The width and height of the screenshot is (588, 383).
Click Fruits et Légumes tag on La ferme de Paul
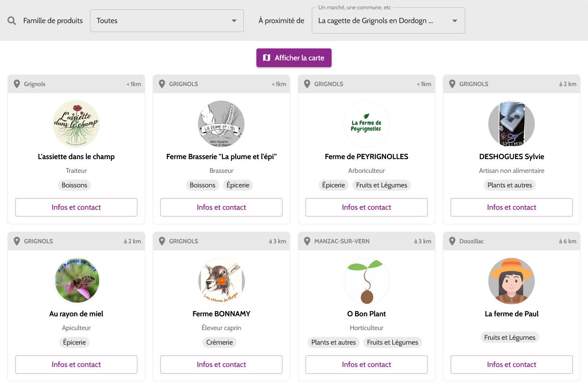509,338
